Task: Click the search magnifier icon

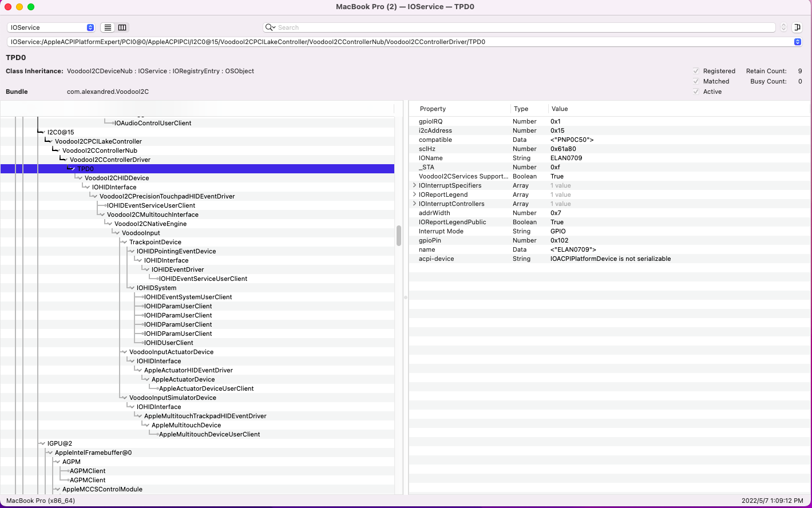Action: 270,27
